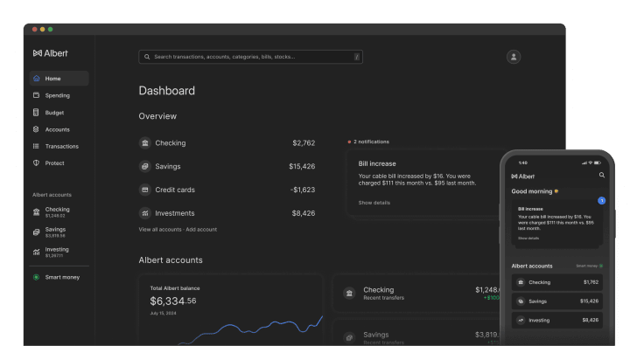
Task: Click phone Checking row icon
Action: coord(521,282)
